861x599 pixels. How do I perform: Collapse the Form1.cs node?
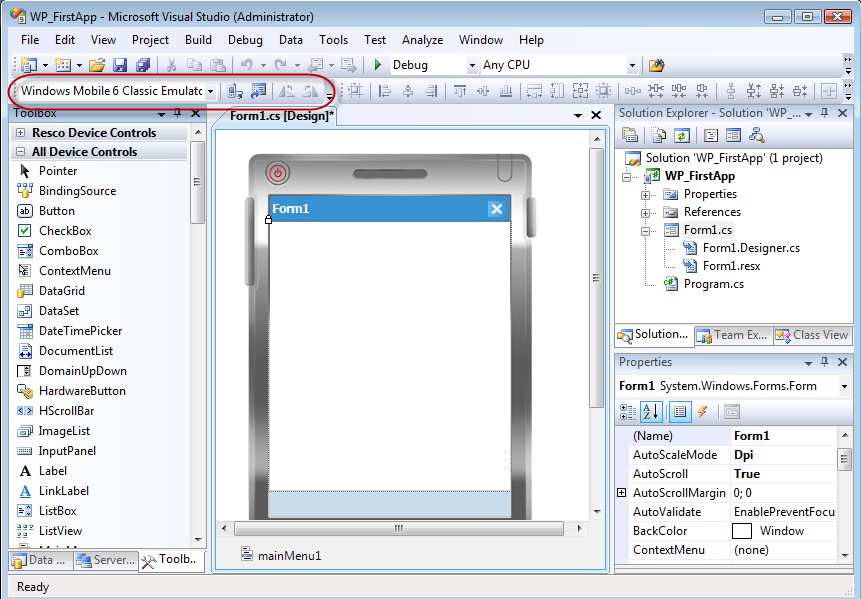(x=646, y=231)
